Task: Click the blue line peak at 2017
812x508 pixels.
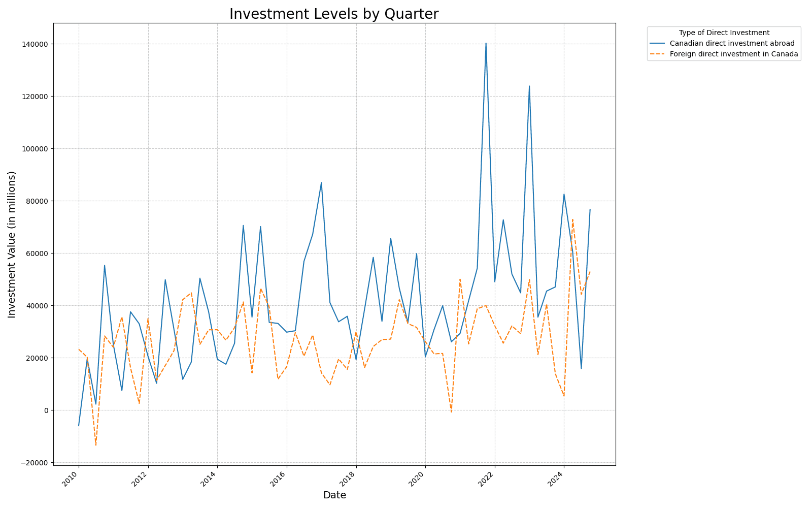Action: pos(321,183)
